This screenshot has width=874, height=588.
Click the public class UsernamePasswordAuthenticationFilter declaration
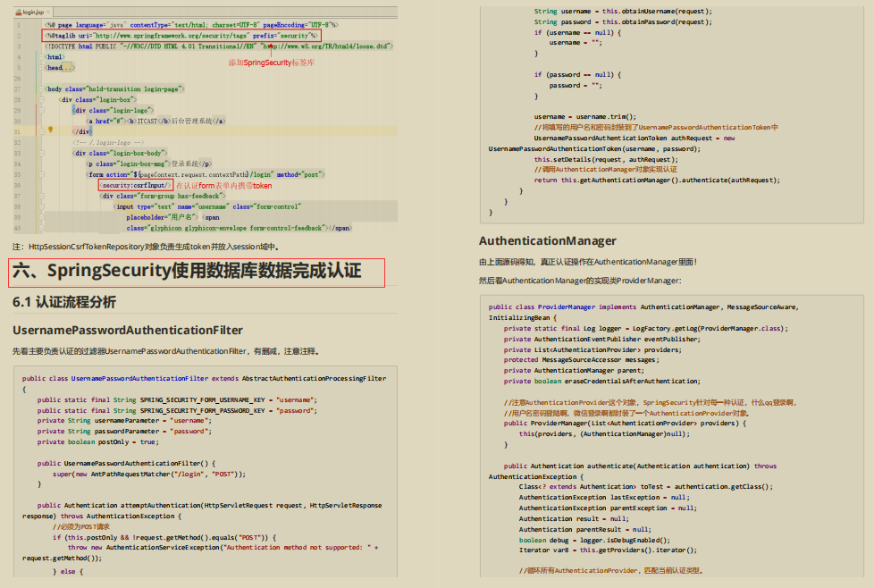[x=204, y=378]
